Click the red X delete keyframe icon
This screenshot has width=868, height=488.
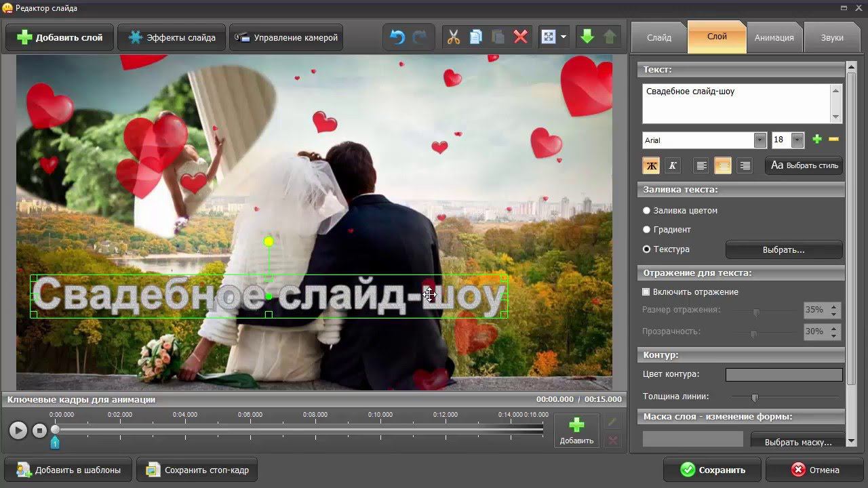612,441
